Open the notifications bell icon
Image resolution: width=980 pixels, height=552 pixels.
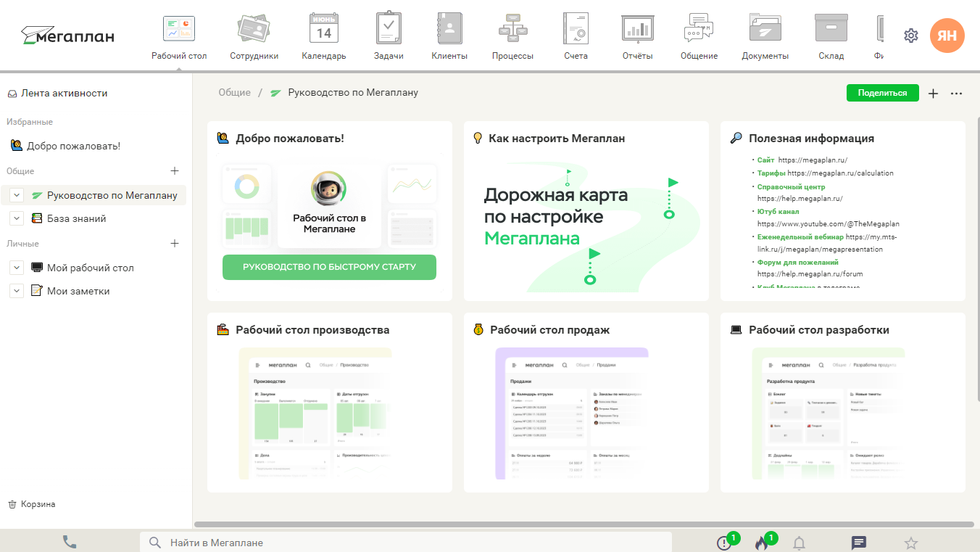click(799, 543)
